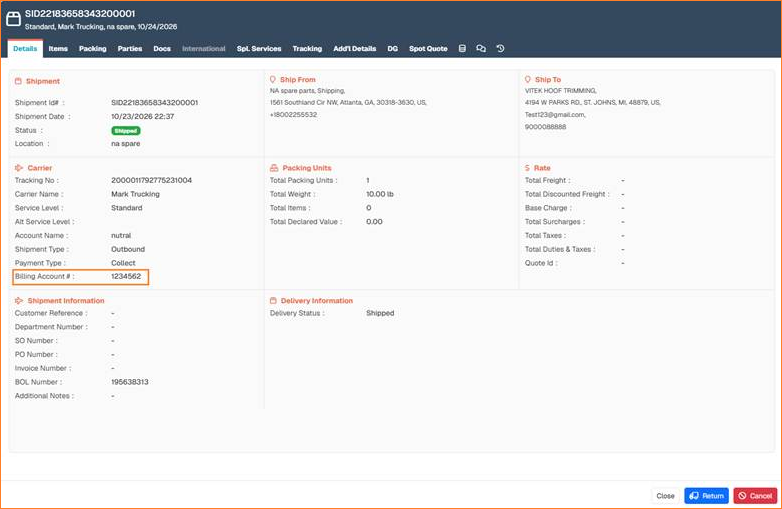782x509 pixels.
Task: Open the Packing tab
Action: point(93,49)
